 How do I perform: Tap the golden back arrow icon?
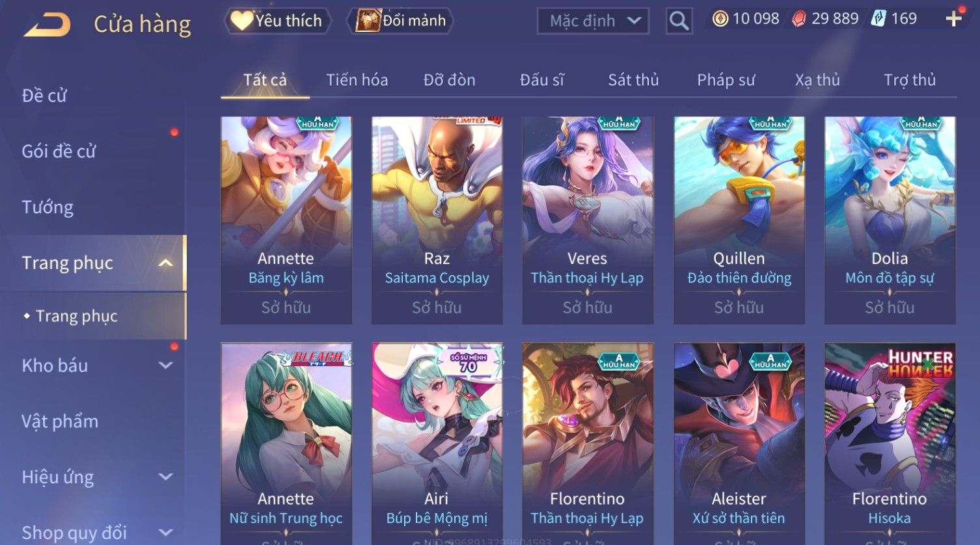tap(47, 25)
